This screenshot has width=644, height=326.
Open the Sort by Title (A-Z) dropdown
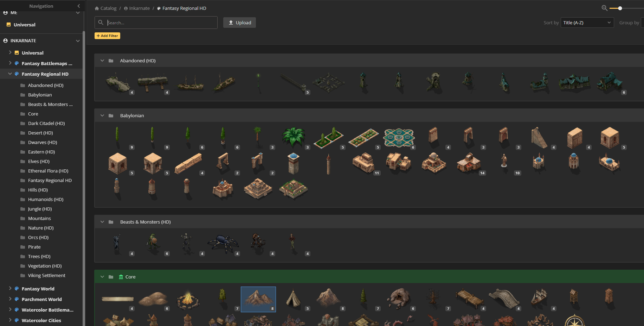pos(587,23)
